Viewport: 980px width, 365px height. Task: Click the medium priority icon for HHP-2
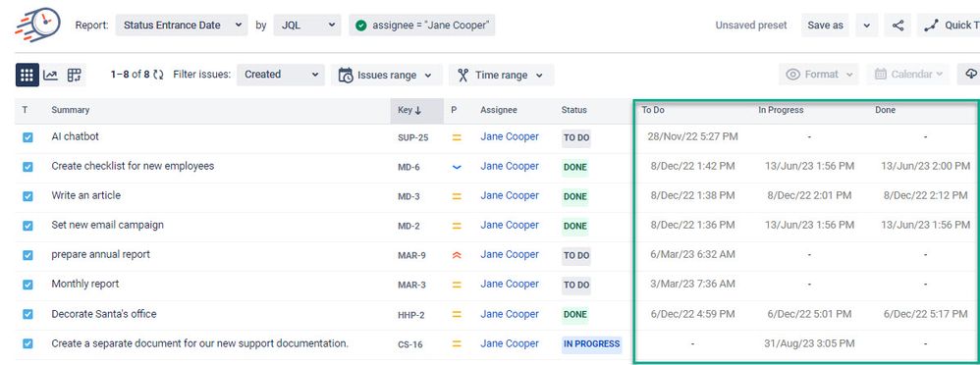pyautogui.click(x=457, y=314)
